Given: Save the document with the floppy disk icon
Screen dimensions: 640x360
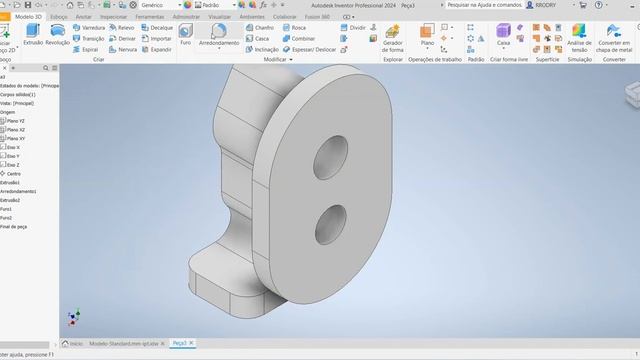Looking at the screenshot, I should pyautogui.click(x=28, y=5).
